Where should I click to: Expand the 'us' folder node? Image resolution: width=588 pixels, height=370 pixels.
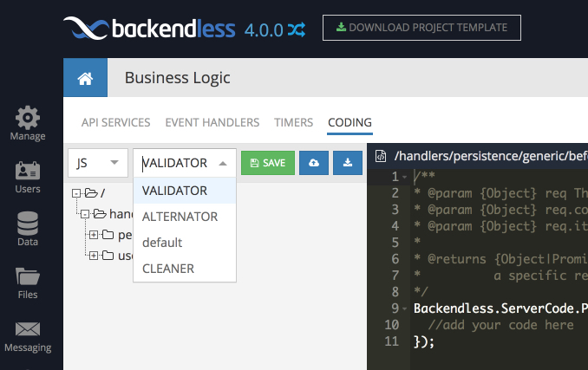pos(94,256)
